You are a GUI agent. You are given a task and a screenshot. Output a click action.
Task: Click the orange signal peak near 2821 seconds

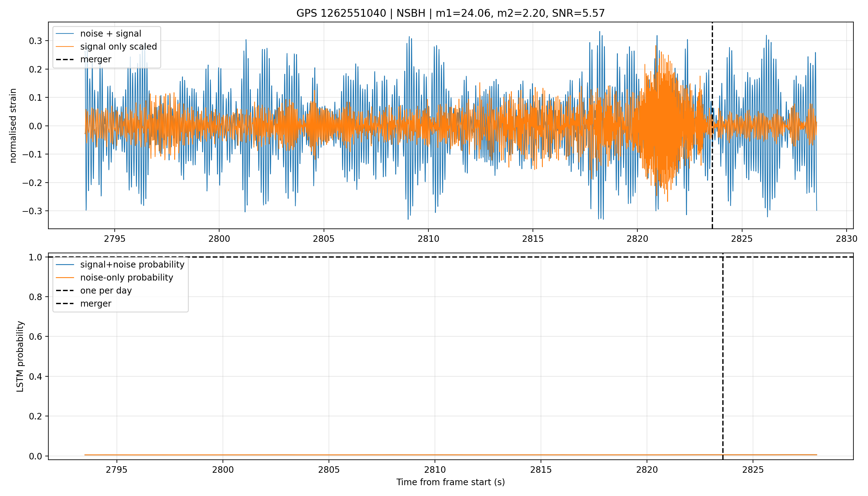click(x=656, y=46)
